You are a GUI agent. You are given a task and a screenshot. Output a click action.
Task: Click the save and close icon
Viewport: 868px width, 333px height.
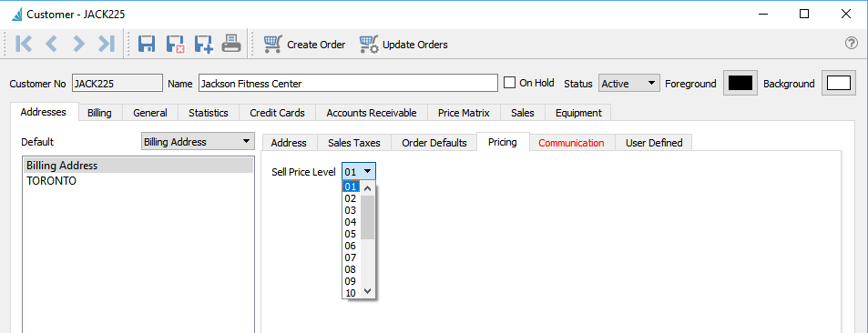pyautogui.click(x=175, y=45)
